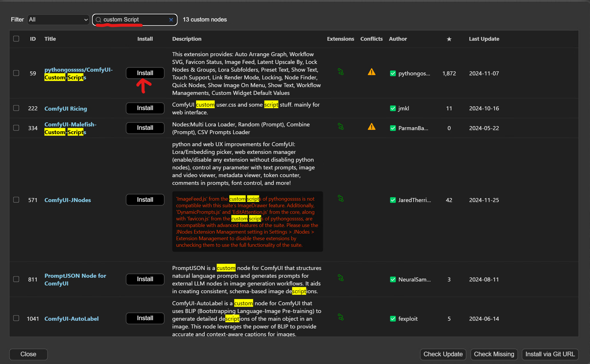Click extensions icon for ComfyUI-AutoLabel row
Screen dimensions: 590x364
[341, 317]
